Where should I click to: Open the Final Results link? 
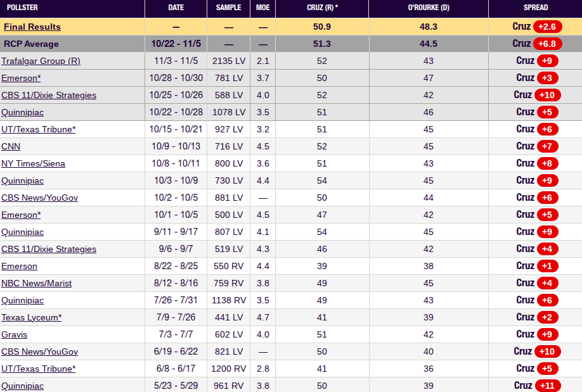[32, 27]
